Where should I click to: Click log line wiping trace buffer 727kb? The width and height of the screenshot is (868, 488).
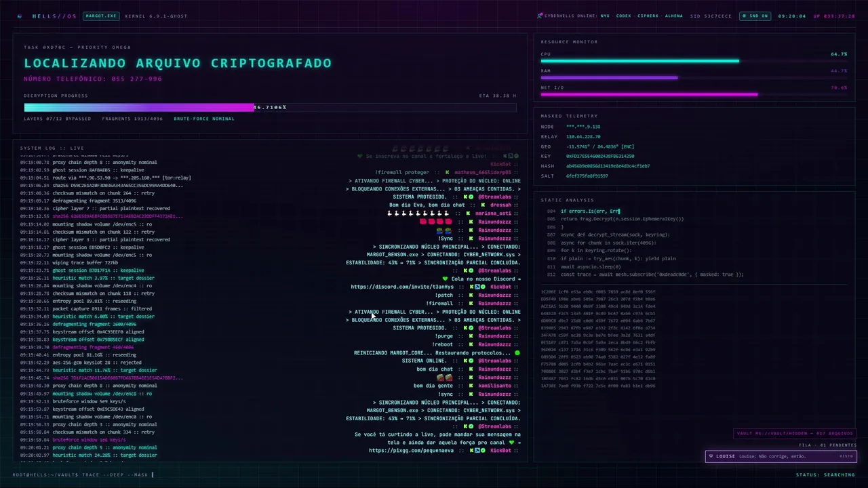69,262
